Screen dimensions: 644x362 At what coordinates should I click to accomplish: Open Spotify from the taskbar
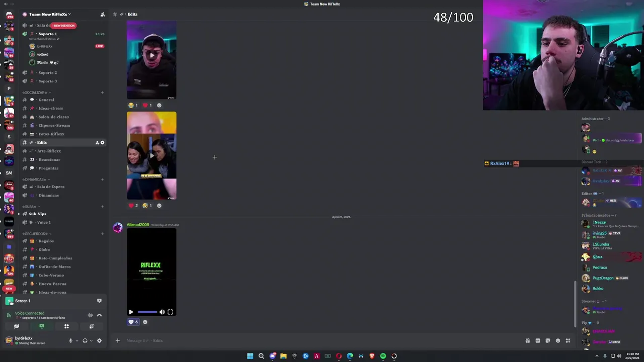(383, 356)
